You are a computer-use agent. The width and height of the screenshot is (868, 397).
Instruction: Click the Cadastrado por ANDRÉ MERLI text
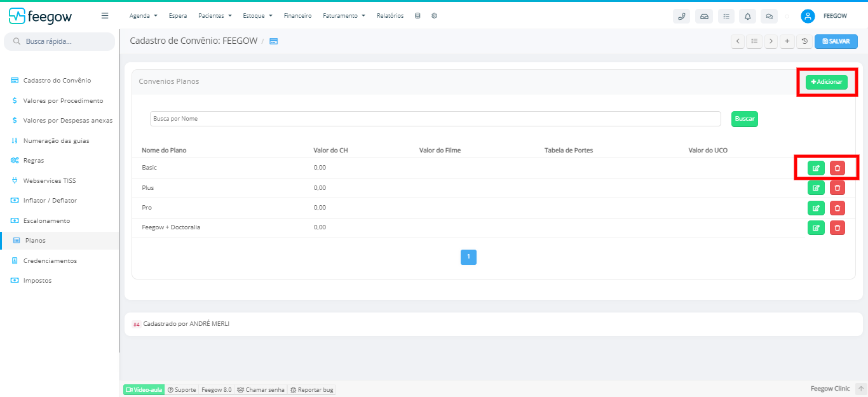(186, 324)
